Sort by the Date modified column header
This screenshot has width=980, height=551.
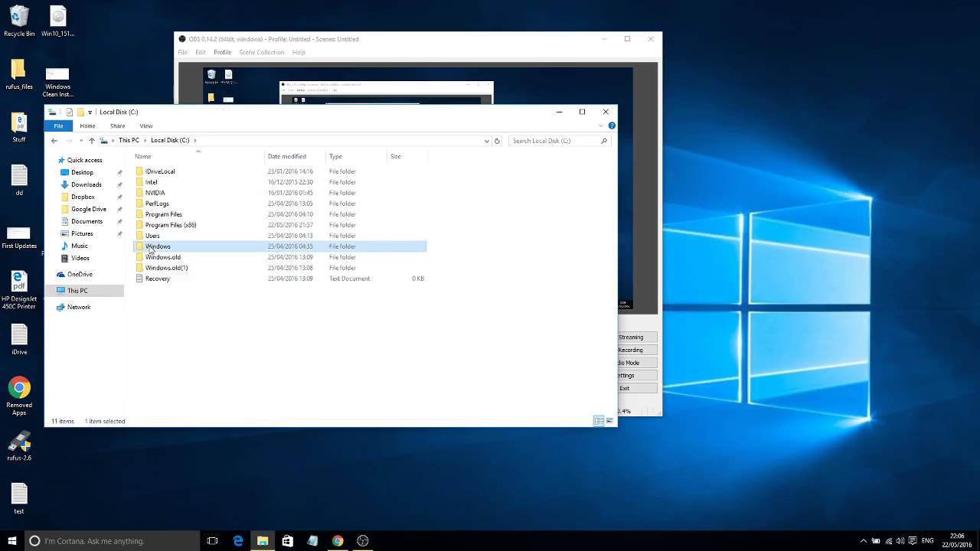pyautogui.click(x=295, y=156)
